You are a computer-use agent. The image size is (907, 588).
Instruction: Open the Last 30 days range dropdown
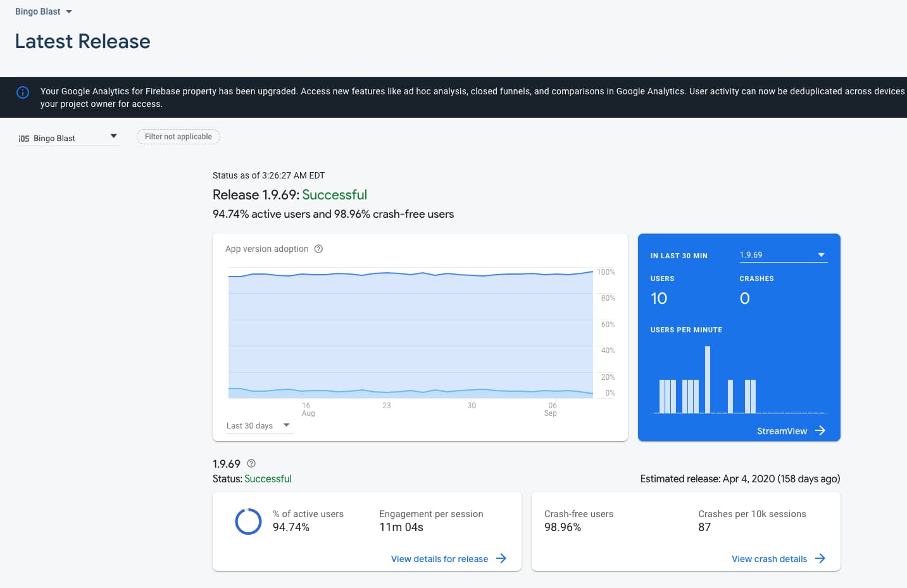tap(258, 425)
